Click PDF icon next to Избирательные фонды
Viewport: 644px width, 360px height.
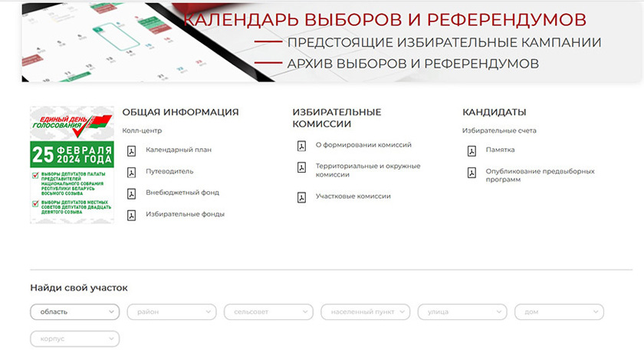(131, 215)
